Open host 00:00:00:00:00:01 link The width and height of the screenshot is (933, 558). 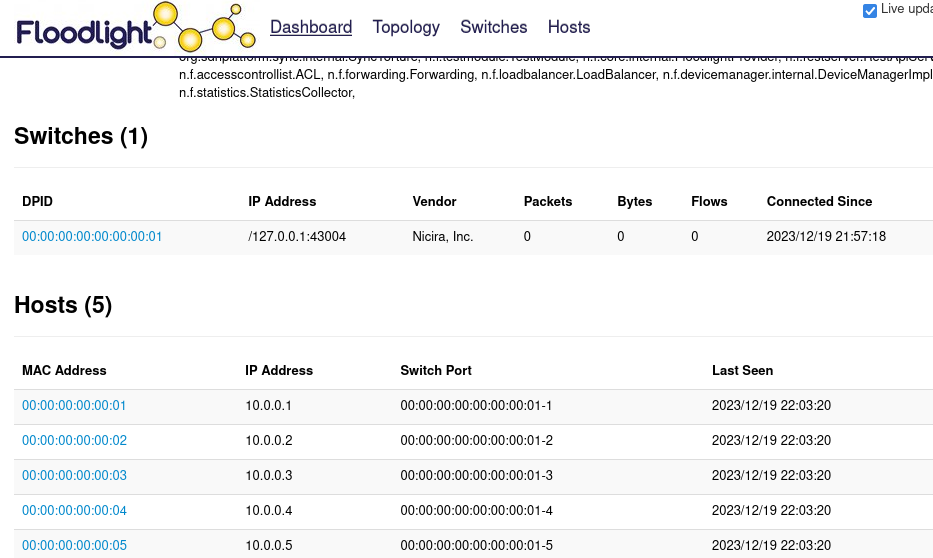click(74, 406)
